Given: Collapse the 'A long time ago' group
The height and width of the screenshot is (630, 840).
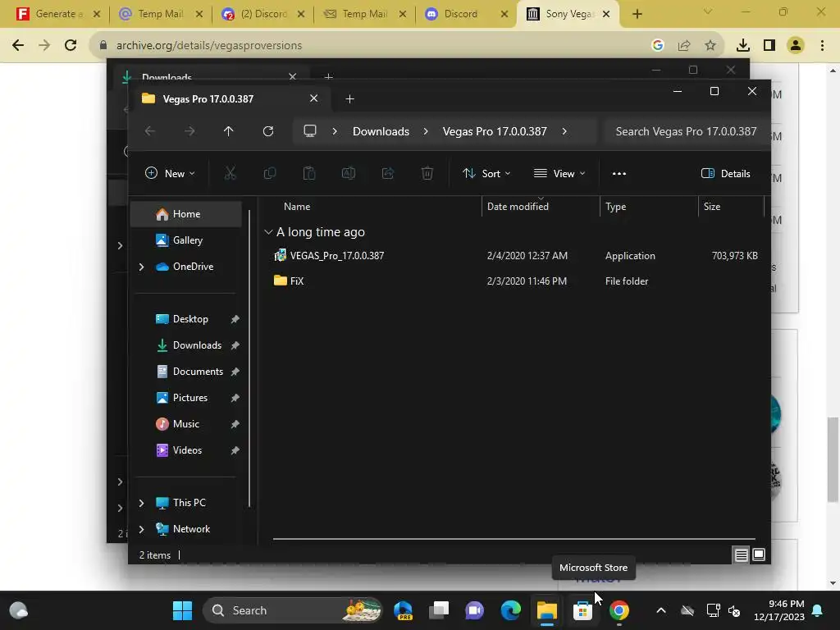Looking at the screenshot, I should pos(268,232).
